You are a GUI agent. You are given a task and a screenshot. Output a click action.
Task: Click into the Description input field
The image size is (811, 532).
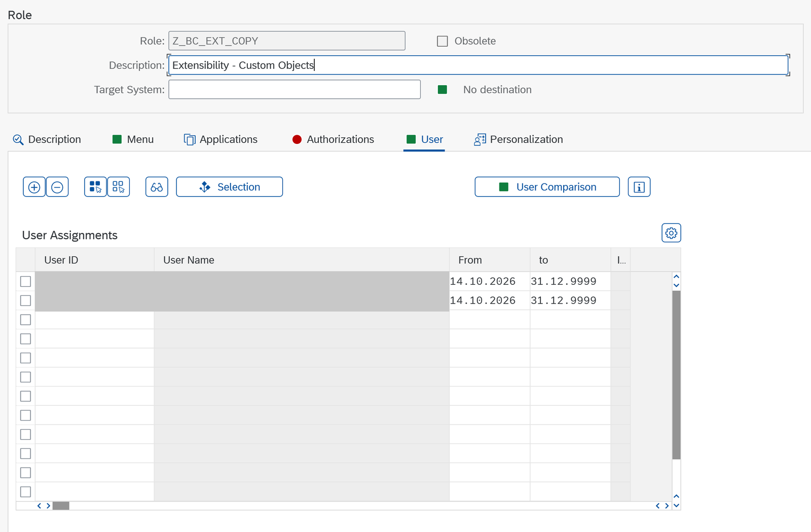pyautogui.click(x=478, y=65)
